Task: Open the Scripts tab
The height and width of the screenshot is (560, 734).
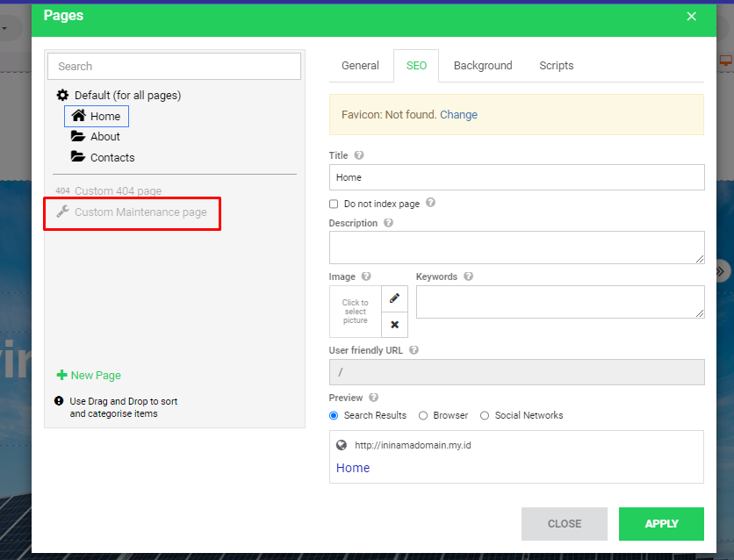Action: [556, 65]
